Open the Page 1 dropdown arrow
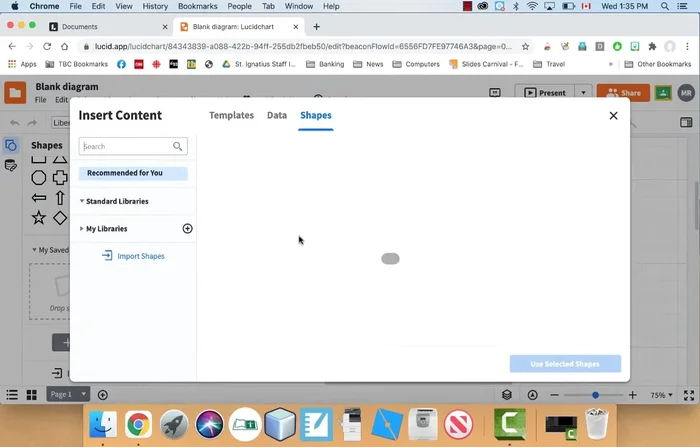Screen dimensions: 700x447 point(83,395)
